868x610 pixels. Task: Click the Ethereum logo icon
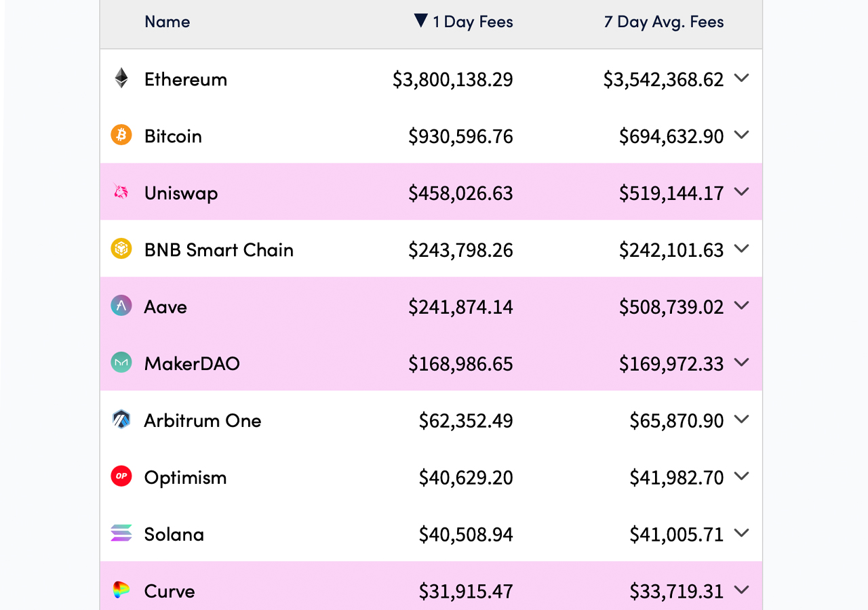(x=121, y=78)
